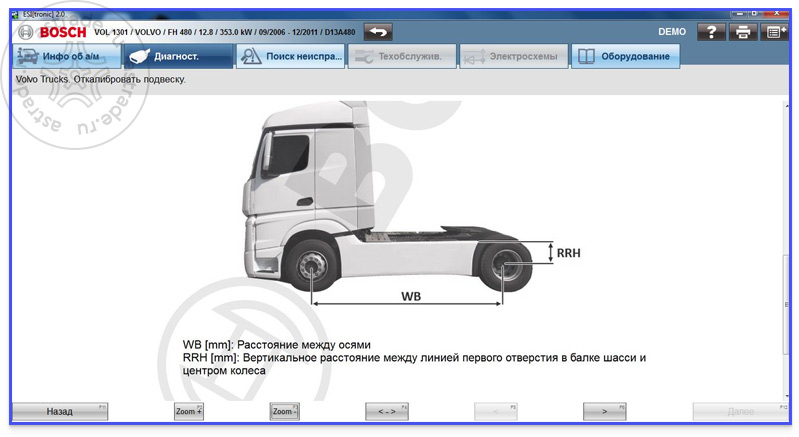Screen dimensions: 799x437
Task: Click the ESI[tronic] 2.0 window title
Action: (43, 14)
